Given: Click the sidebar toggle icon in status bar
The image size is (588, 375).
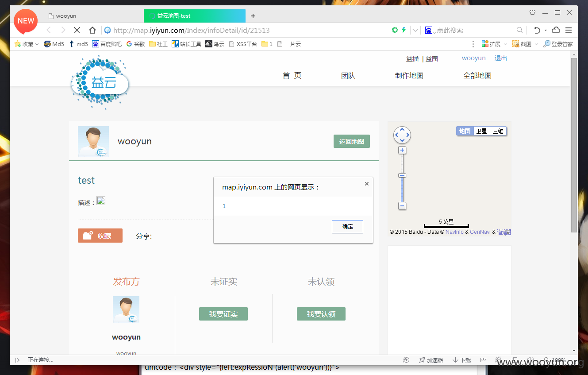Looking at the screenshot, I should 18,360.
